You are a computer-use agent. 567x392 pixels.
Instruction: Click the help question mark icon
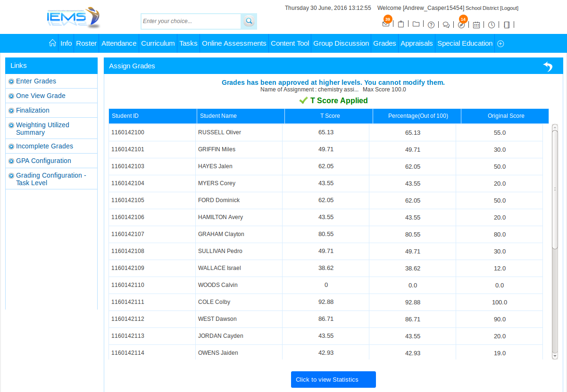point(431,25)
